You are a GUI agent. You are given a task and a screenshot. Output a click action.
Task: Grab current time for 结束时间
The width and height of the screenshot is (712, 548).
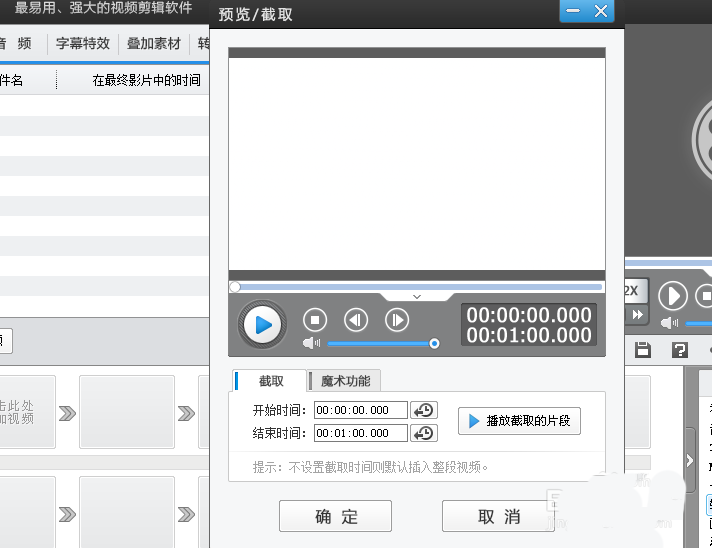pyautogui.click(x=424, y=433)
